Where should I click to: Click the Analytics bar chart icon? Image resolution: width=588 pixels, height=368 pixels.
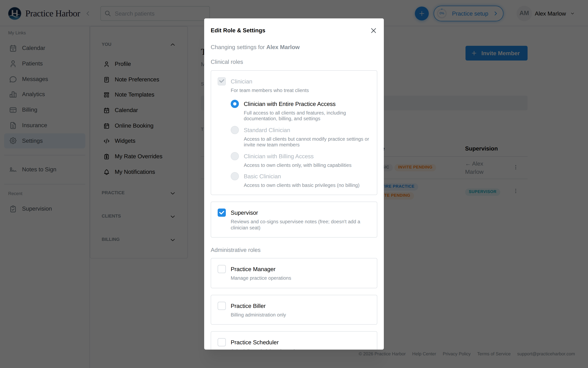pyautogui.click(x=13, y=94)
